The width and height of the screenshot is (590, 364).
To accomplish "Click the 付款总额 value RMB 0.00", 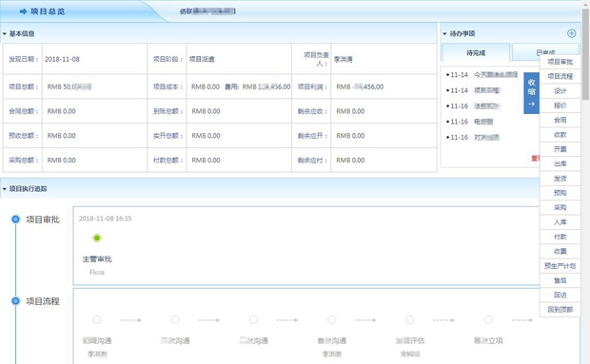I will [206, 160].
